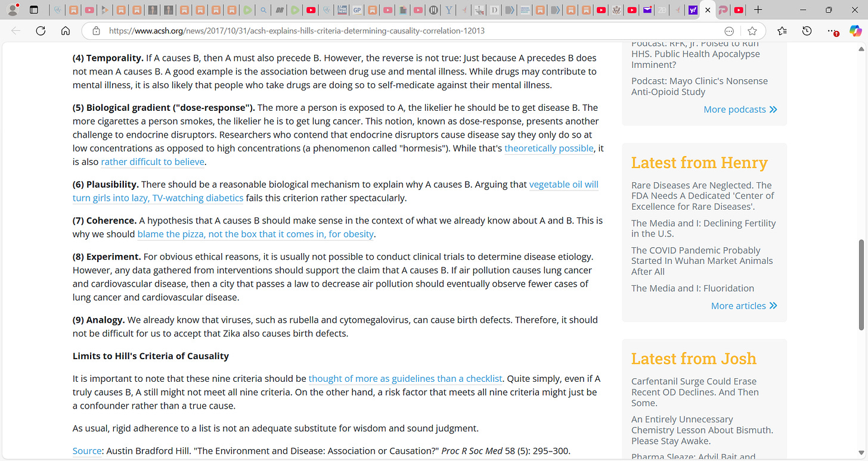Click 'Limits to Hill's Criteria of Causality' heading
Viewport: 868px width, 461px height.
(151, 356)
